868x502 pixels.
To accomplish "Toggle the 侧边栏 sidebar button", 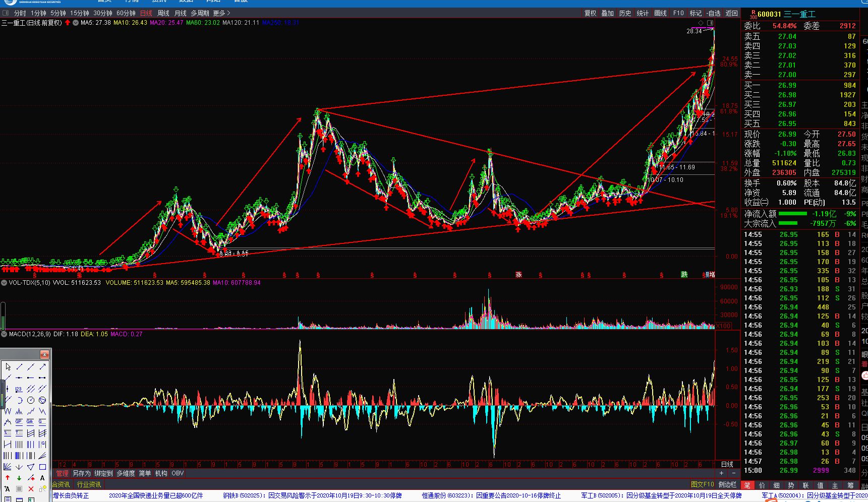I will coord(728,484).
